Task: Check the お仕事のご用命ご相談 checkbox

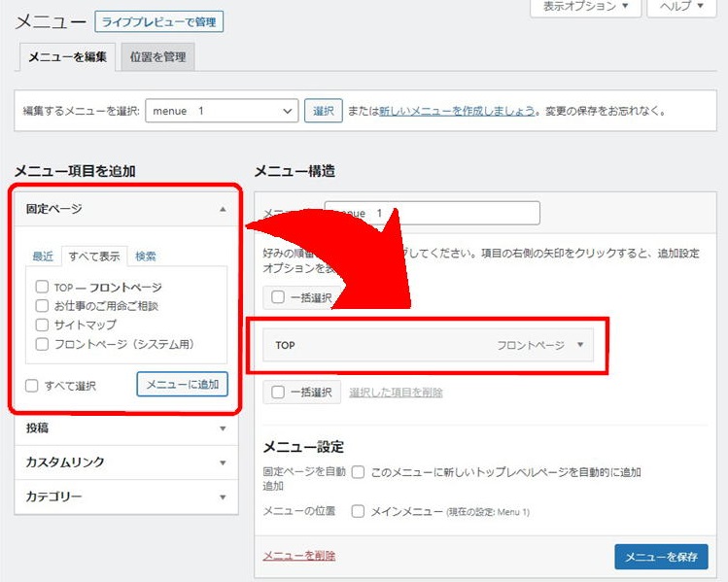Action: [42, 306]
